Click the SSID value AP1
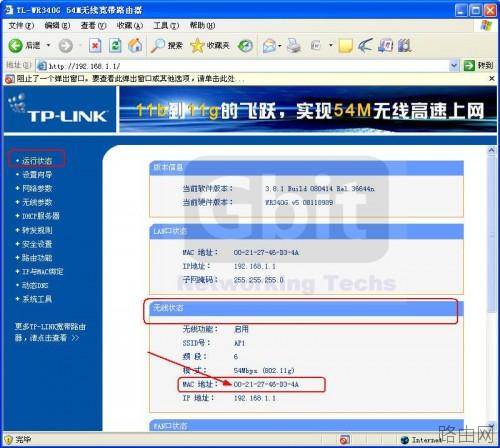Screen dimensions: 500x448 tap(239, 343)
